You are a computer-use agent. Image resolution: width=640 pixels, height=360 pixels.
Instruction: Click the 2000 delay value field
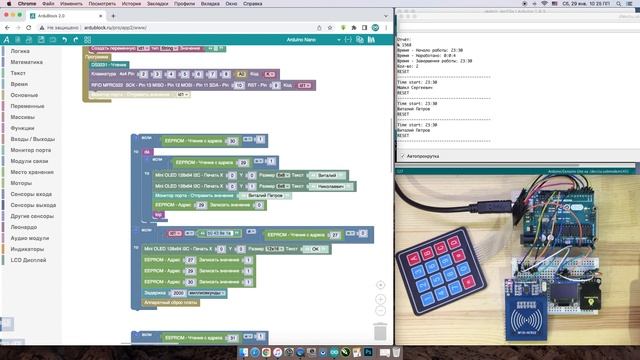click(x=178, y=293)
